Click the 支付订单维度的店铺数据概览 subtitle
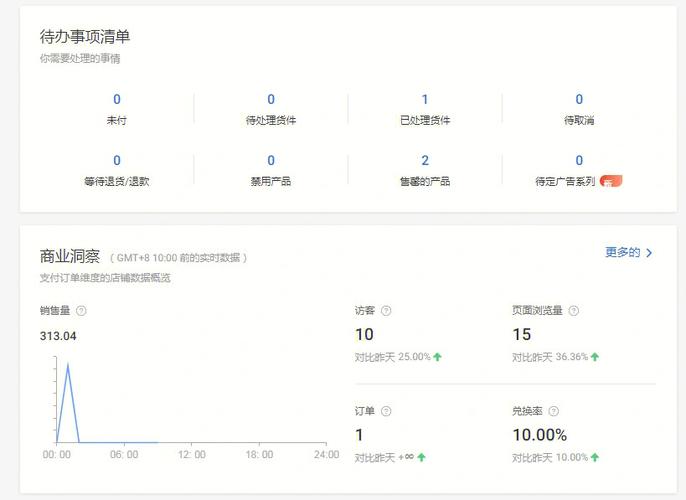686x500 pixels. click(x=105, y=278)
